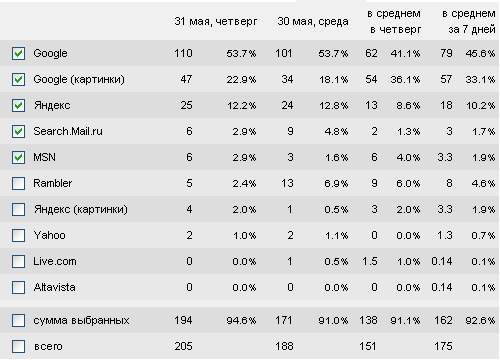Check the Altavista checkbox
Viewport: 500px width, 360px height.
coord(18,287)
